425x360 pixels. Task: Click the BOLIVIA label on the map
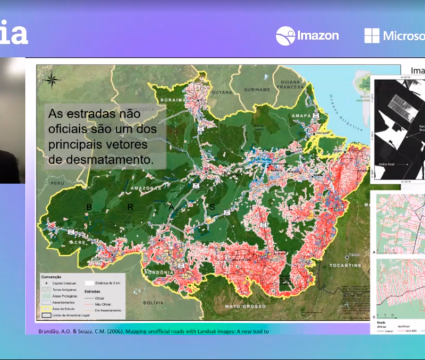click(x=153, y=303)
